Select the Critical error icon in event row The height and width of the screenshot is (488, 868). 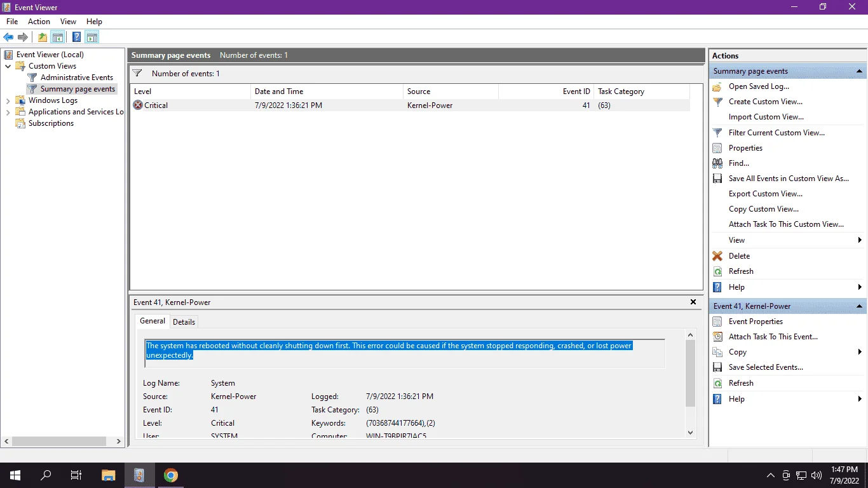pyautogui.click(x=138, y=105)
